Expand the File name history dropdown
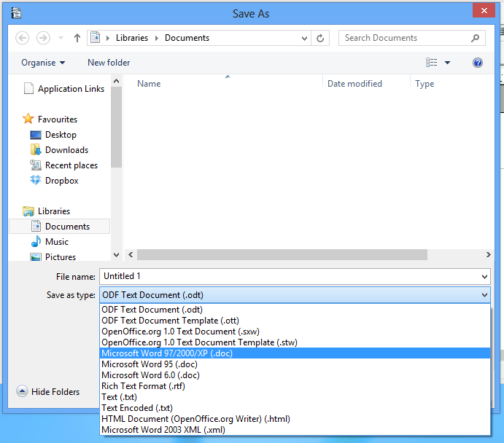504x443 pixels. click(x=485, y=277)
